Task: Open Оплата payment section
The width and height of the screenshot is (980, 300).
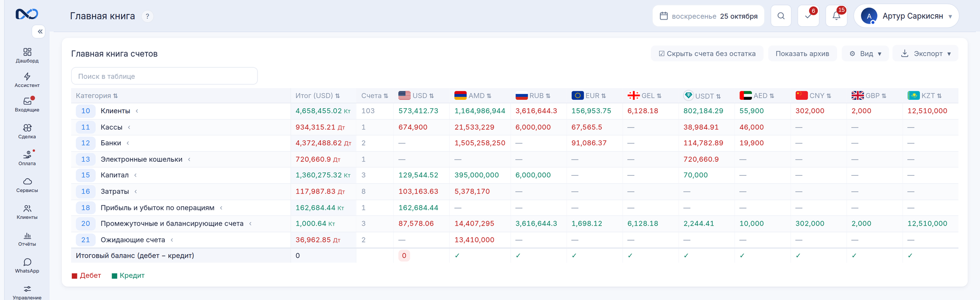Action: (x=27, y=158)
